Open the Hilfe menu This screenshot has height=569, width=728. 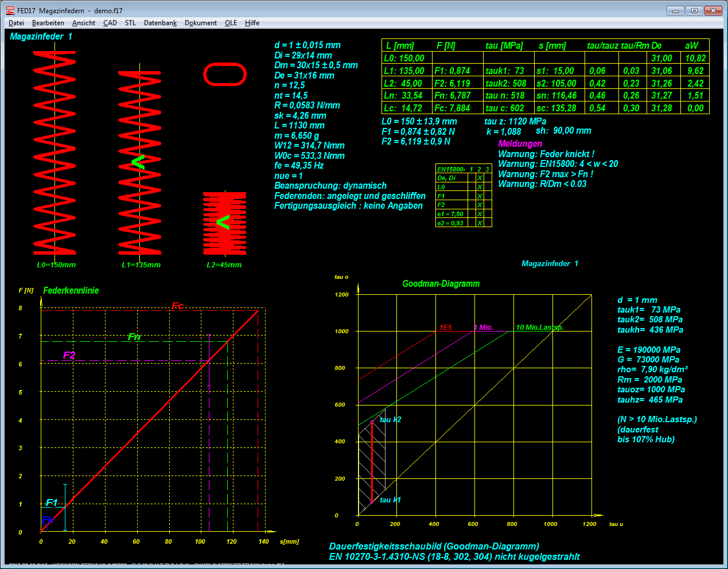click(x=252, y=23)
